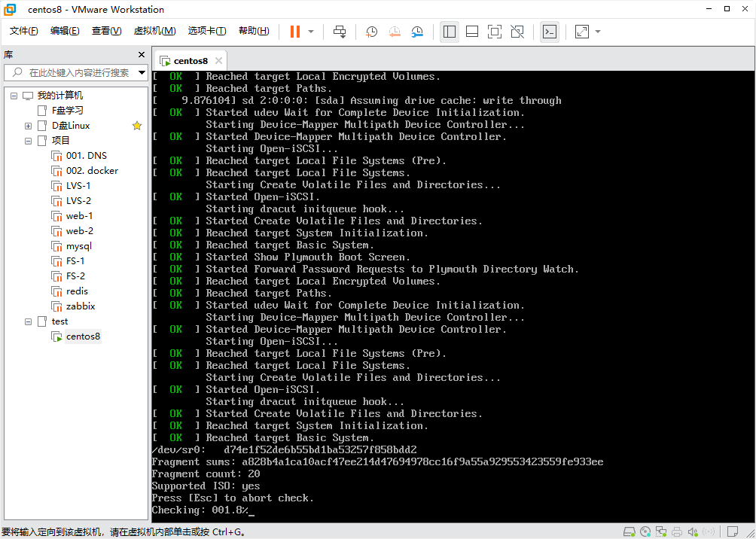Screen dimensions: 756x539
Task: Open the 帮助(H) menu
Action: 254,31
